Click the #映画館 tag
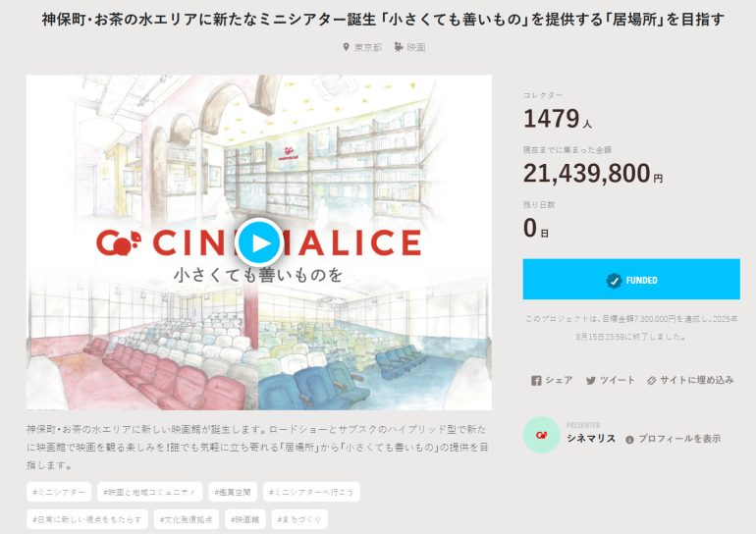 click(x=245, y=517)
